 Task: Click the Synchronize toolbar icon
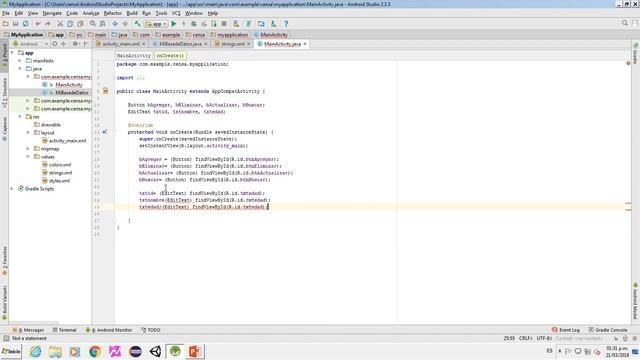26,24
